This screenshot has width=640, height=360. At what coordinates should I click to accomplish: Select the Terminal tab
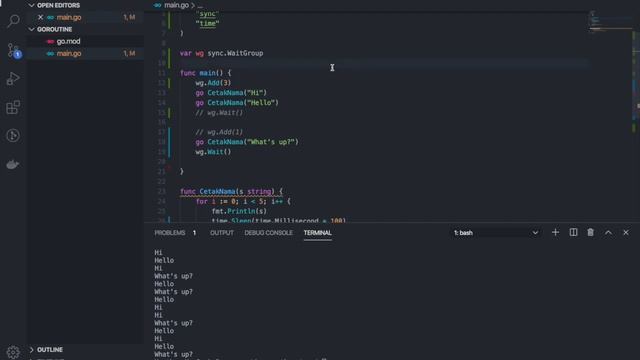pos(318,233)
